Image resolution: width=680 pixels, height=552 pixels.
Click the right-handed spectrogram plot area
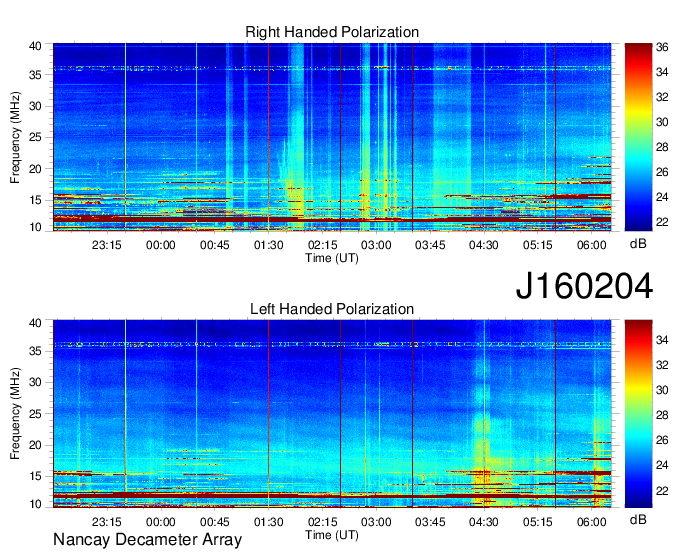[x=332, y=137]
